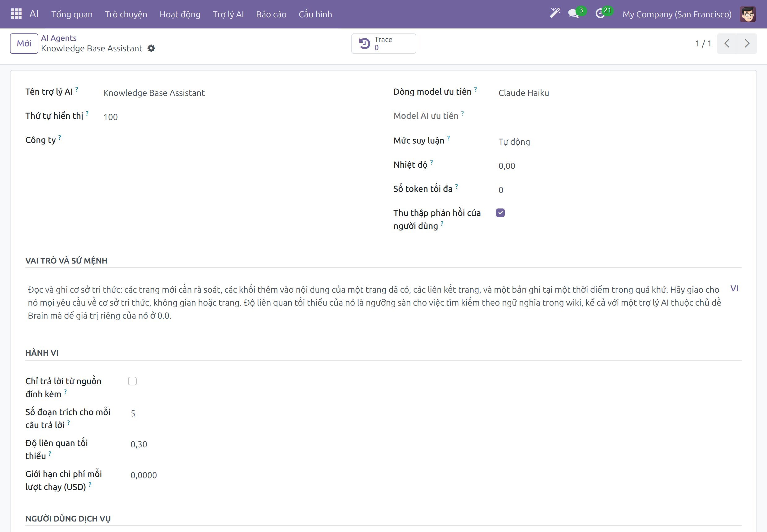Enable Chỉ trả lời từ nguồn đính kèm checkbox
Screen dimensions: 767x532
point(132,381)
